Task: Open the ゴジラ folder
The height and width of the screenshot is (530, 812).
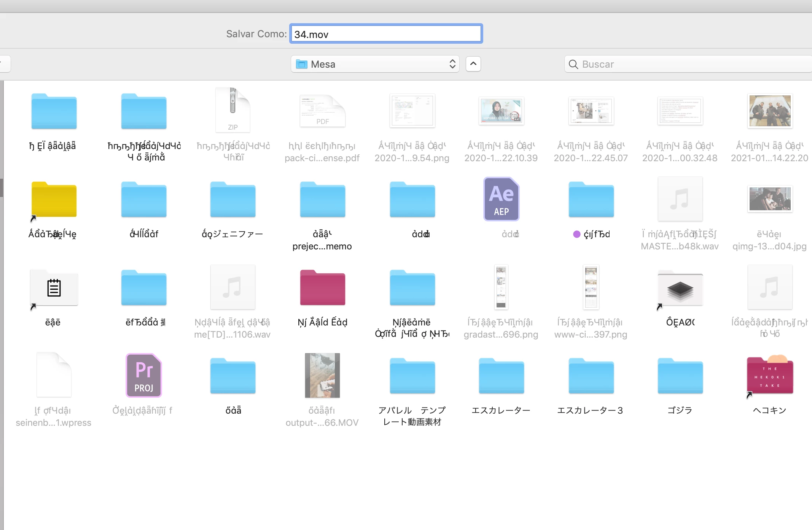Action: pos(680,376)
